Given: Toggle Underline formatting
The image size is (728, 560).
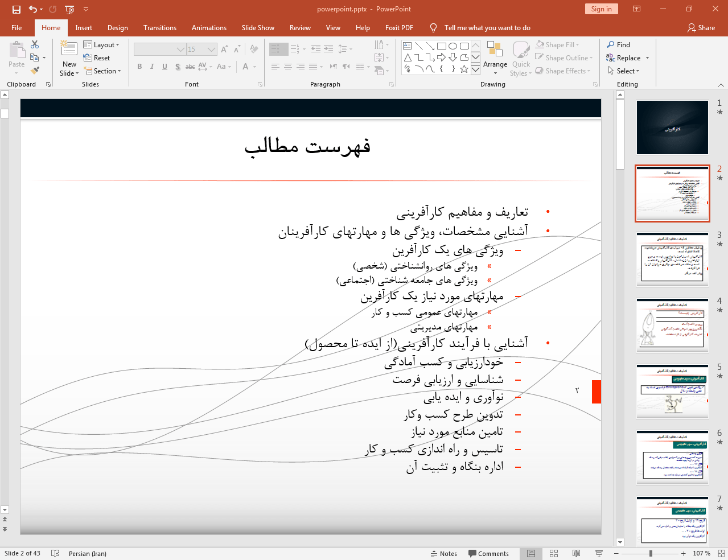Looking at the screenshot, I should click(164, 67).
